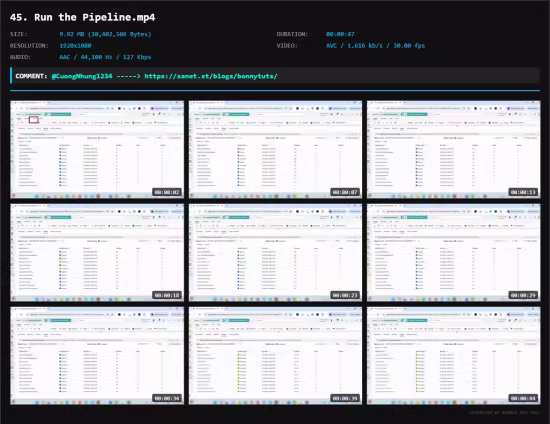The width and height of the screenshot is (550, 424).
Task: Select the resolution value 1920x1080
Action: pos(75,46)
